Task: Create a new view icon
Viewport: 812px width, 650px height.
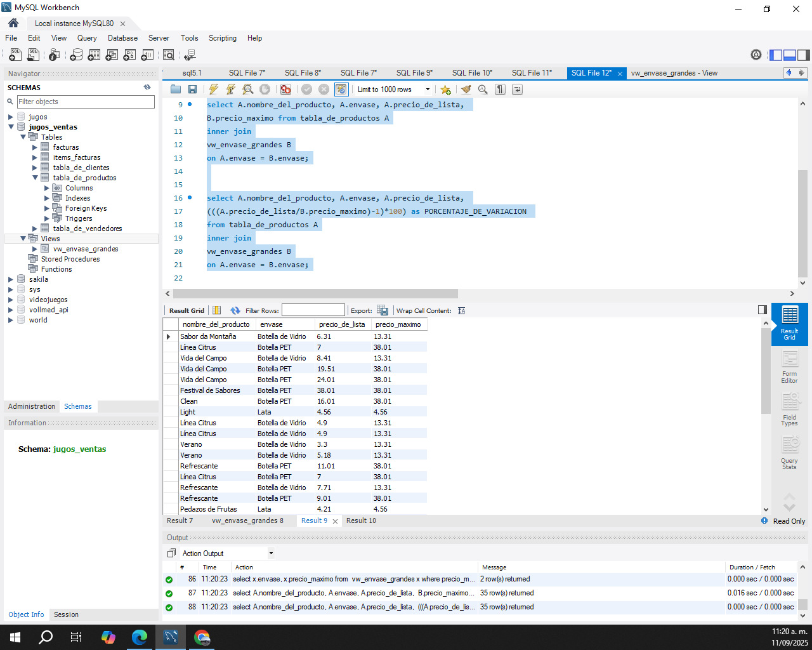Action: click(x=112, y=55)
